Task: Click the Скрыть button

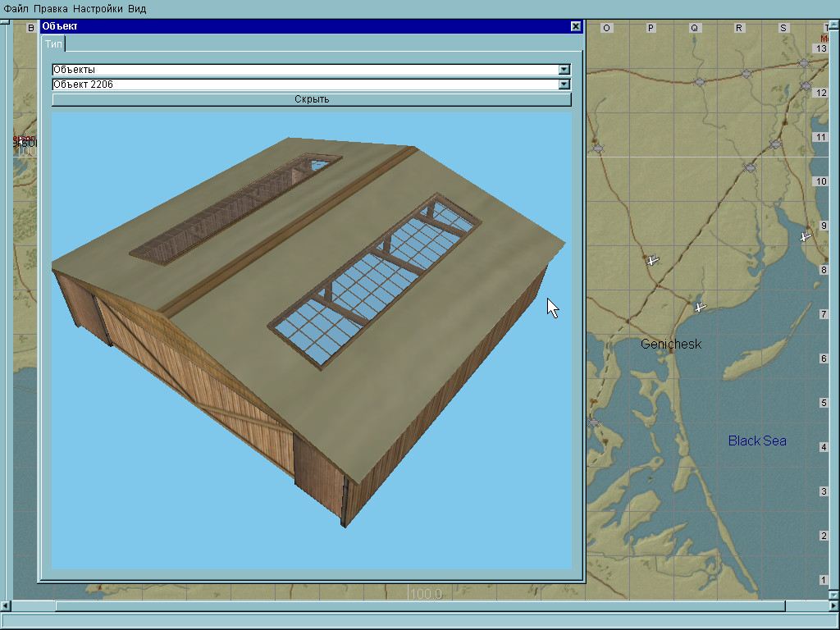Action: point(311,99)
